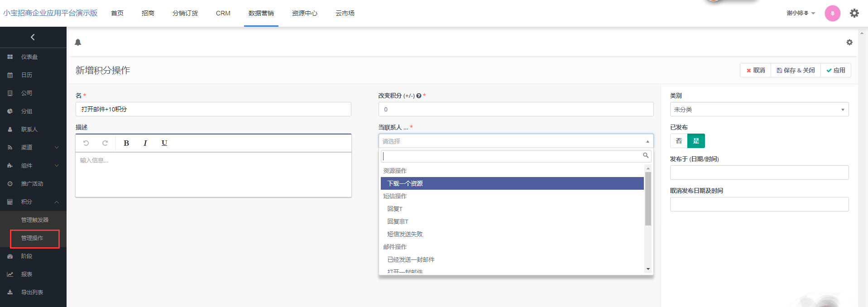Click the undo icon in description editor
Screen dimensions: 868x307
(86, 143)
